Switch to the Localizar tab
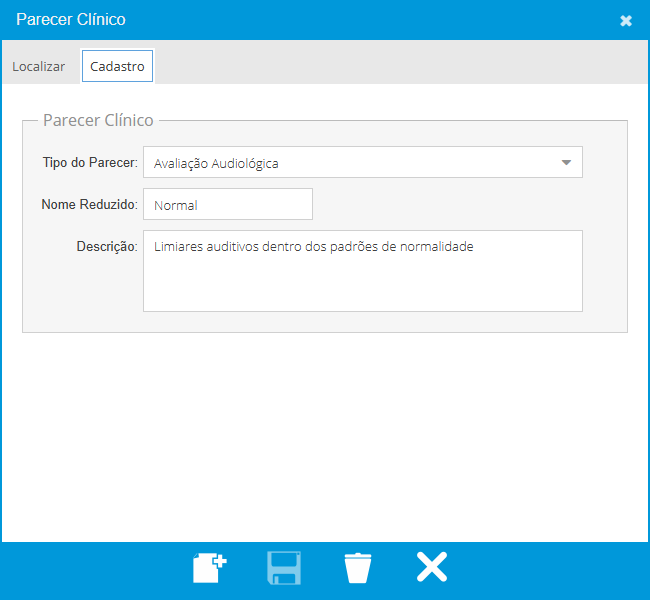Viewport: 650px width, 600px height. [39, 67]
